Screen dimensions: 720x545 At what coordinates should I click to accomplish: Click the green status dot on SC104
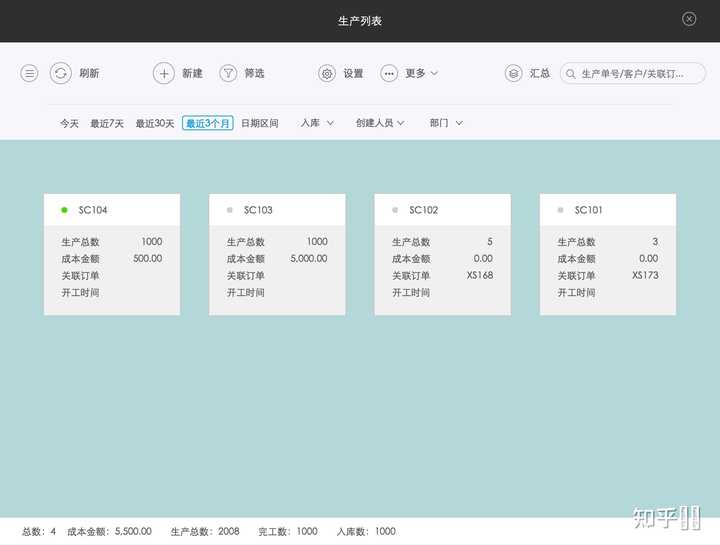coord(64,210)
